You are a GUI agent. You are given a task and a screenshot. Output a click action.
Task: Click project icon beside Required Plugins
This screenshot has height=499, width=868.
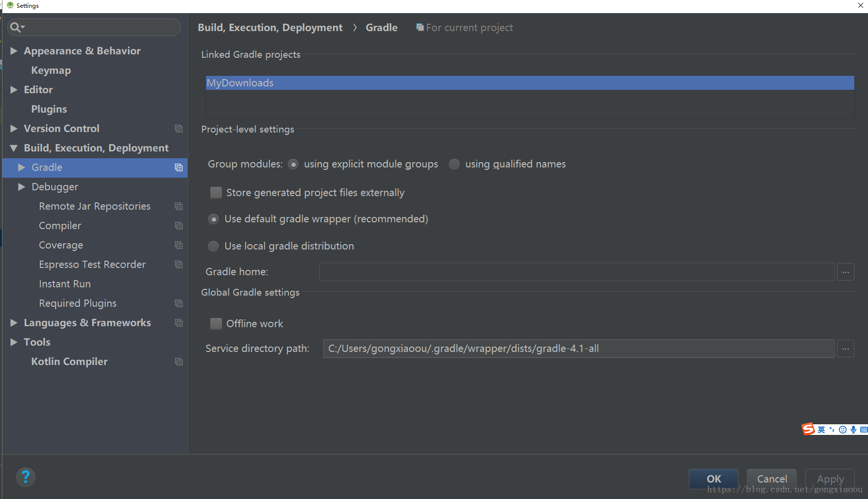(179, 303)
